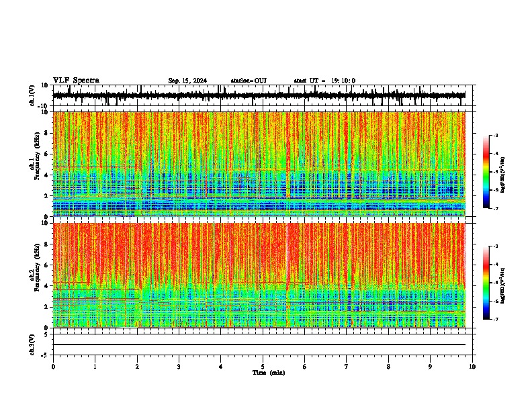This screenshot has height=411, width=532.
Task: Click the ch.1 "Frequency (kHz)" axis label
Action: (38, 156)
